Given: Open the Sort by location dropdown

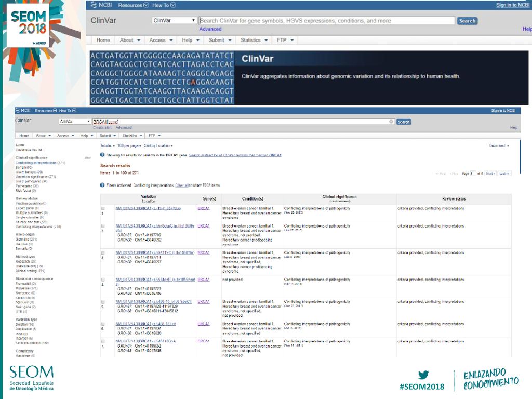Looking at the screenshot, I should pos(158,145).
